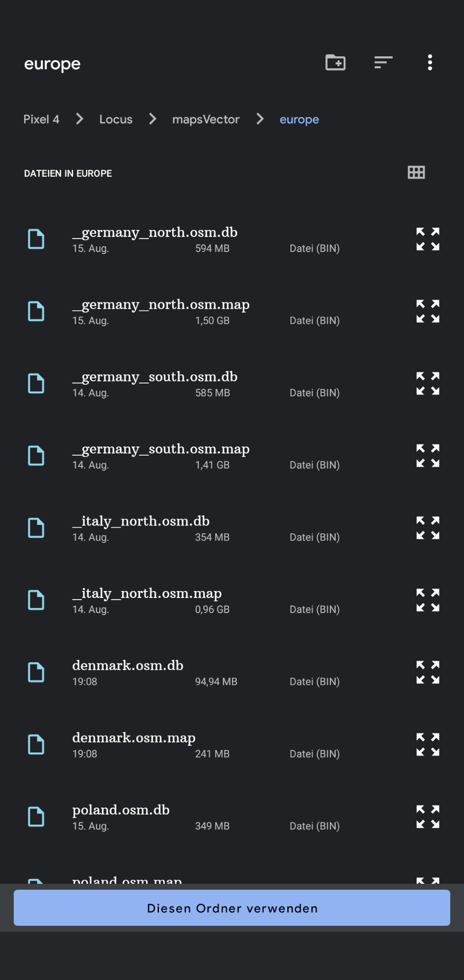Expand preview of _italy_north.osm.map
The width and height of the screenshot is (464, 980).
(x=428, y=600)
